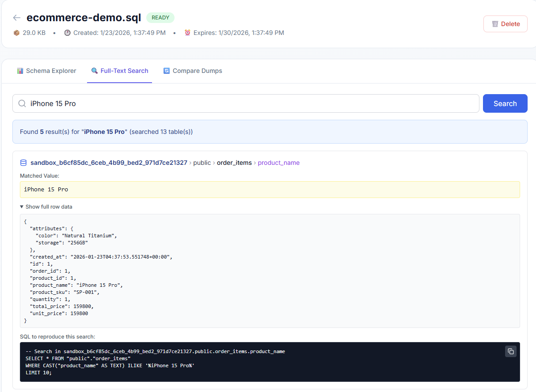Open the Schema Explorer tab
536x392 pixels.
pos(46,71)
